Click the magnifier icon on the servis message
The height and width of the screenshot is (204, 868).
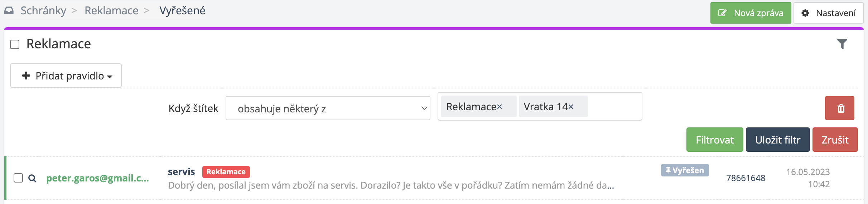point(32,178)
